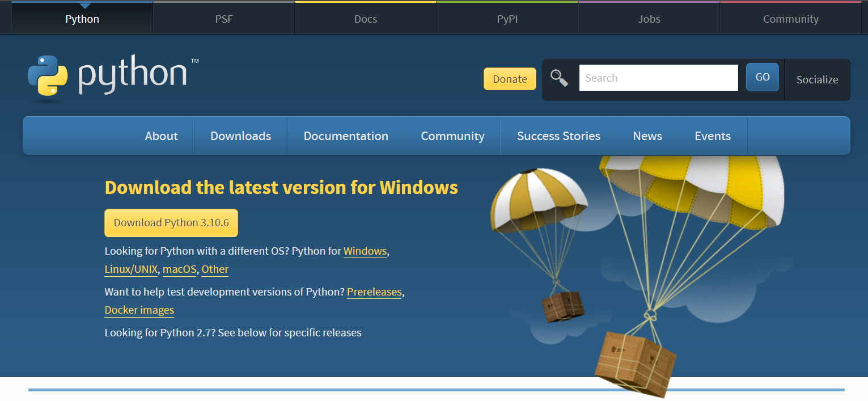Focus the Search input field

click(x=658, y=78)
